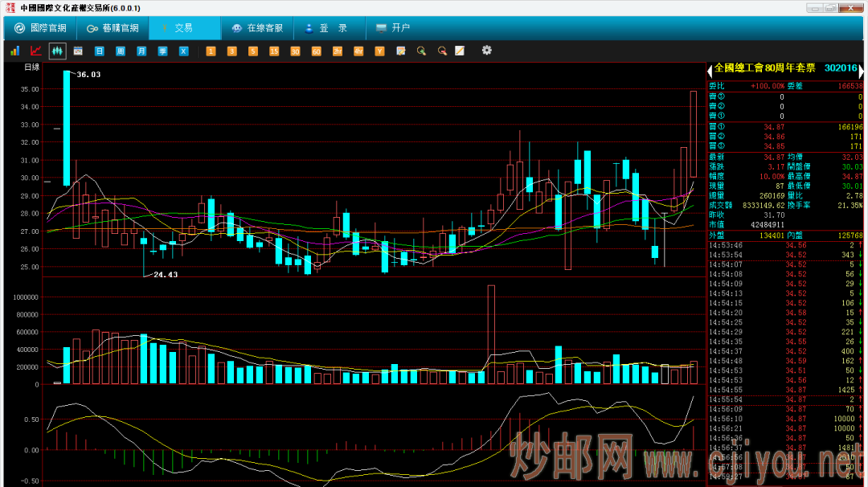Open 在線客服 online customer service

pyautogui.click(x=257, y=28)
